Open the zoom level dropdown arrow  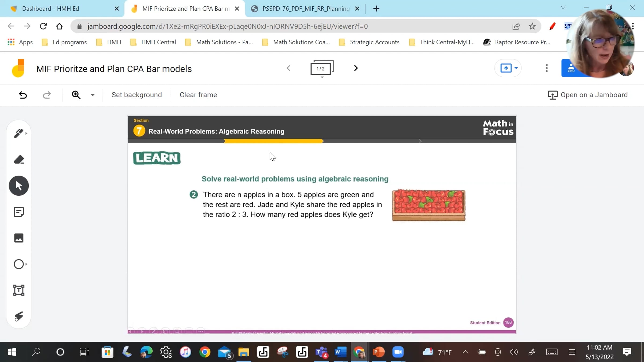[x=93, y=95]
